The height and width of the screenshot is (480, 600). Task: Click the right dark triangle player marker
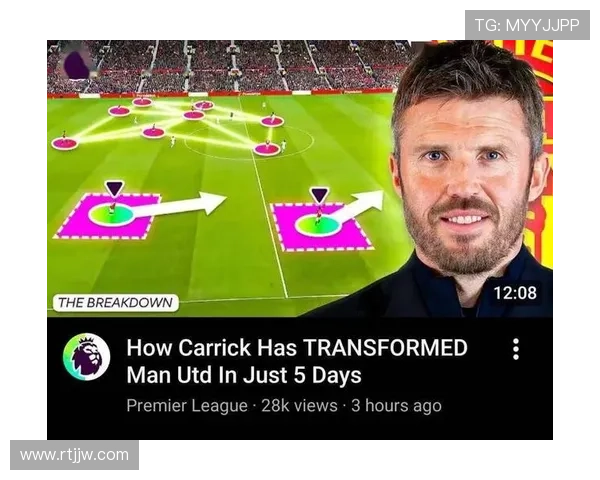[x=320, y=195]
